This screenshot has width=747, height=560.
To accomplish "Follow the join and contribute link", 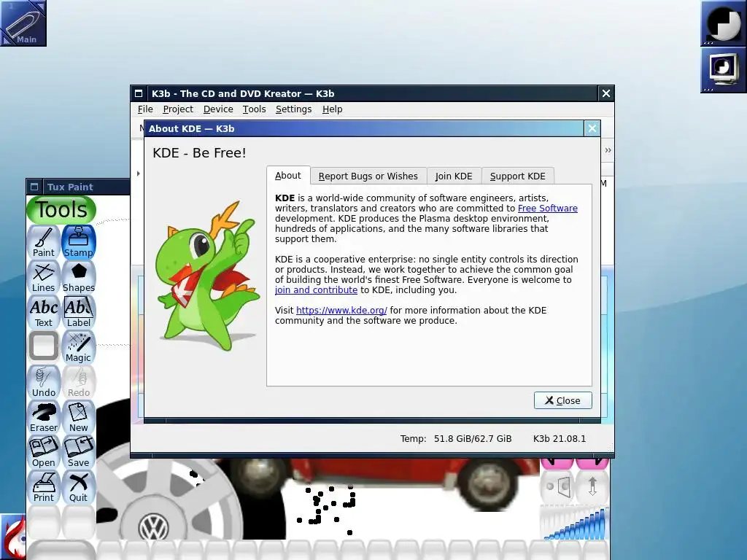I will pyautogui.click(x=316, y=290).
